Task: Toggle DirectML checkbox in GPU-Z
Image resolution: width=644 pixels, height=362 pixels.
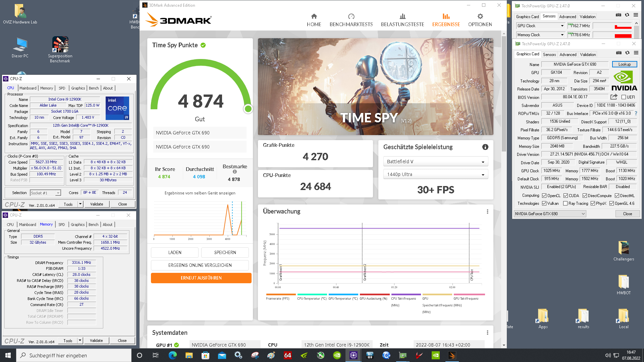Action: point(617,196)
